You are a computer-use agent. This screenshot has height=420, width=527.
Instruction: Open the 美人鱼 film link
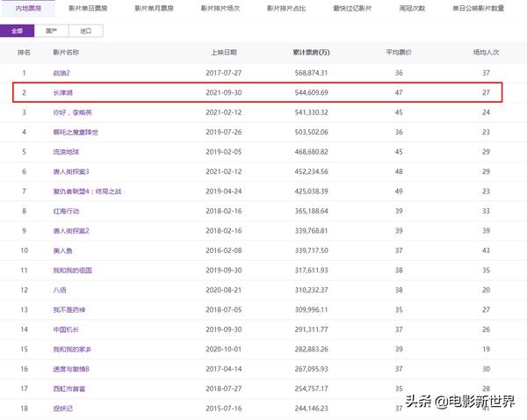coord(63,250)
